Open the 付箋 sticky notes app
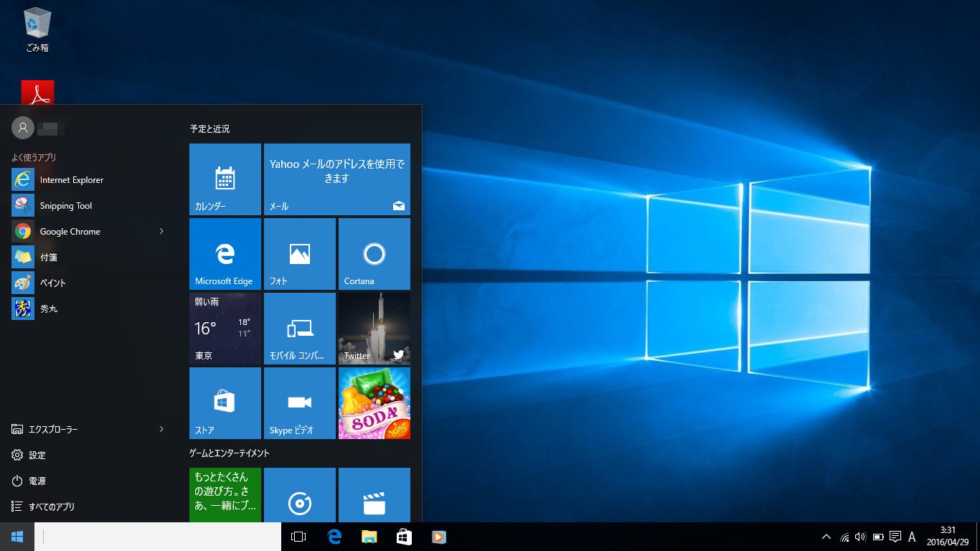The height and width of the screenshot is (551, 980). coord(89,257)
